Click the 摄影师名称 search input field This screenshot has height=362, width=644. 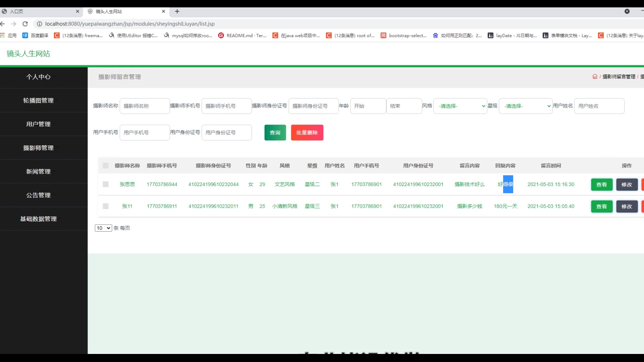tap(145, 106)
